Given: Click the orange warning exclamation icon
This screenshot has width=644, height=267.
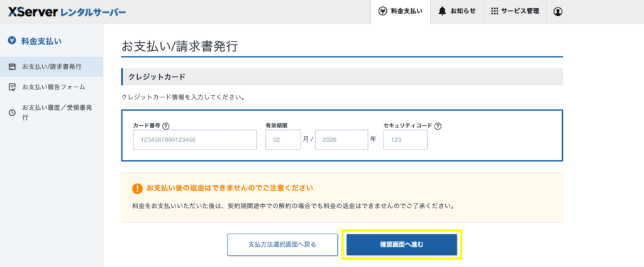Looking at the screenshot, I should [137, 188].
